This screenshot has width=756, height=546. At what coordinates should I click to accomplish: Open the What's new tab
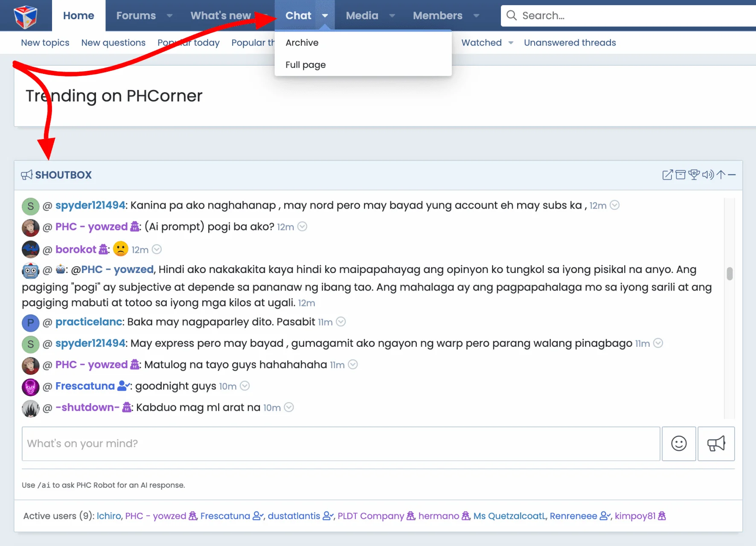coord(221,16)
